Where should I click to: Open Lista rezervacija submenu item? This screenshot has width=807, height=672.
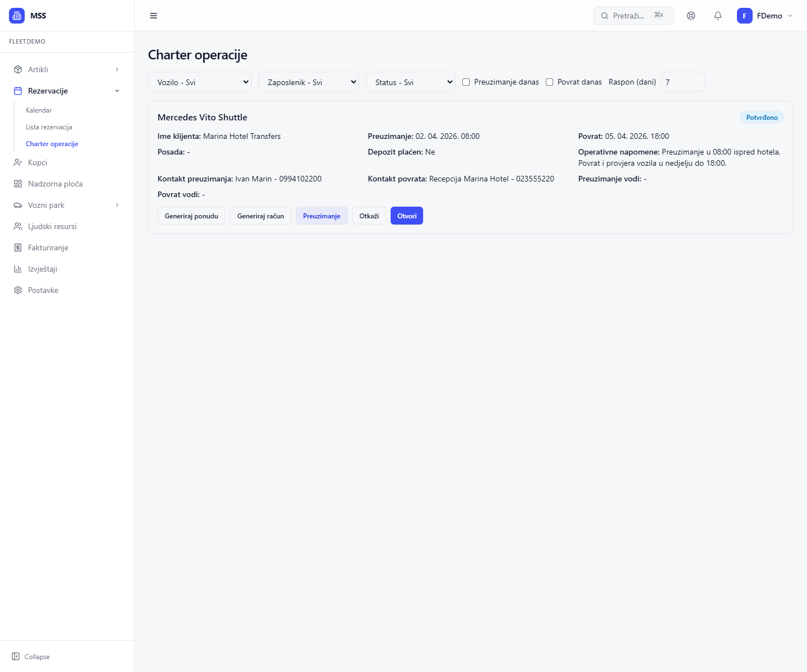[49, 127]
